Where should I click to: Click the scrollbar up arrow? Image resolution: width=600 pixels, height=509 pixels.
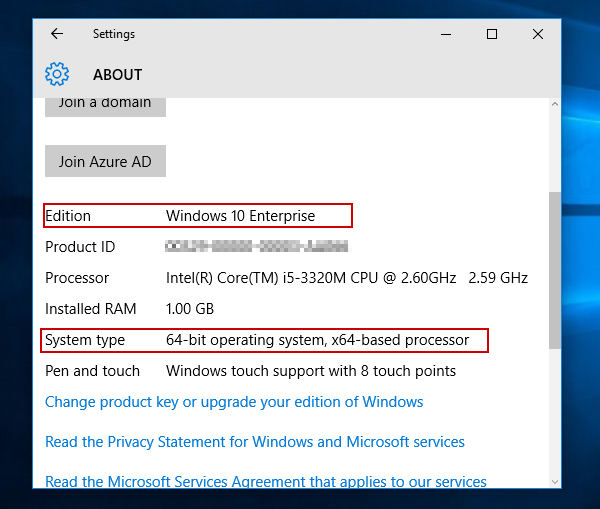[555, 104]
